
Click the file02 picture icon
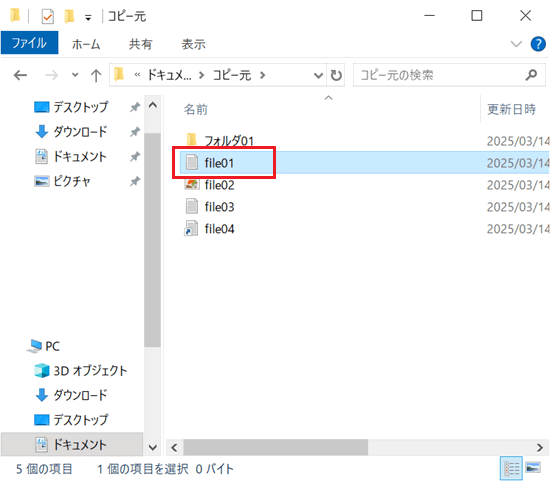point(192,185)
